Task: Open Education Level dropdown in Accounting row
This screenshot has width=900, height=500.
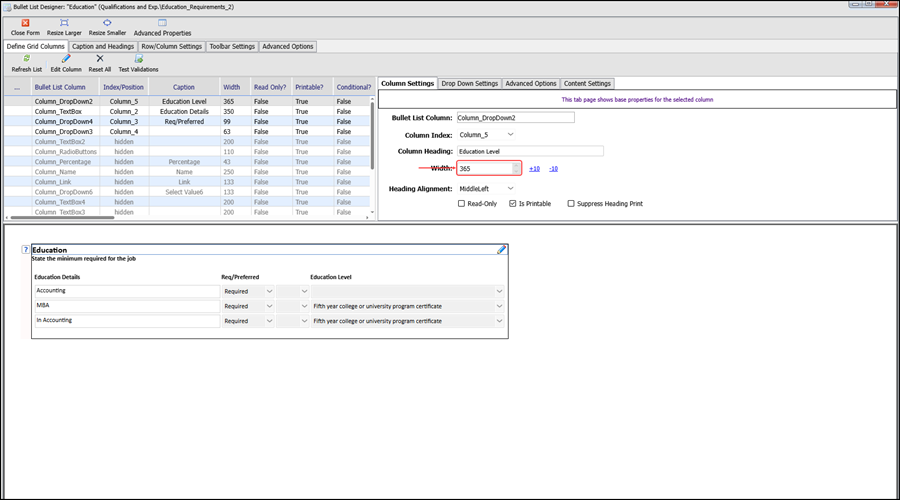Action: [x=499, y=291]
